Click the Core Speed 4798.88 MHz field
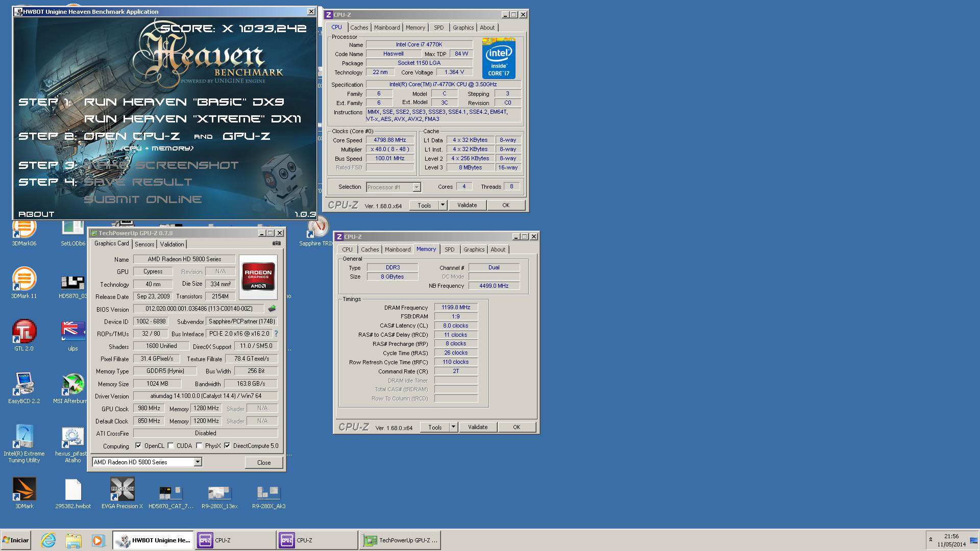This screenshot has width=980, height=551. (390, 140)
